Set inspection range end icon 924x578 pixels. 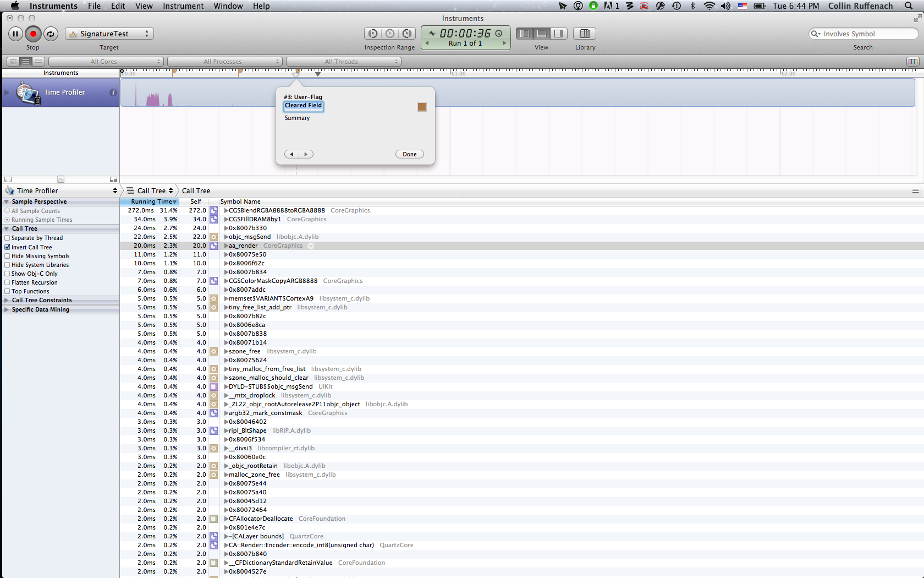pyautogui.click(x=407, y=34)
